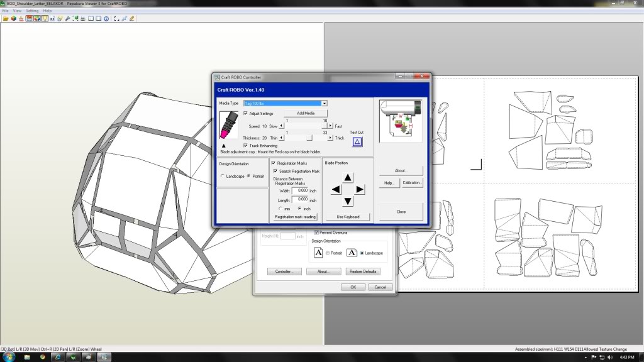The height and width of the screenshot is (362, 644).
Task: Click Thickness slider right arrow toward Thick
Action: click(x=330, y=138)
